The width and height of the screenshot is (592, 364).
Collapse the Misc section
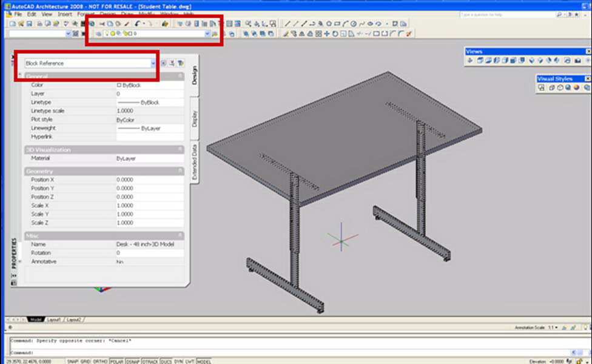pyautogui.click(x=180, y=235)
